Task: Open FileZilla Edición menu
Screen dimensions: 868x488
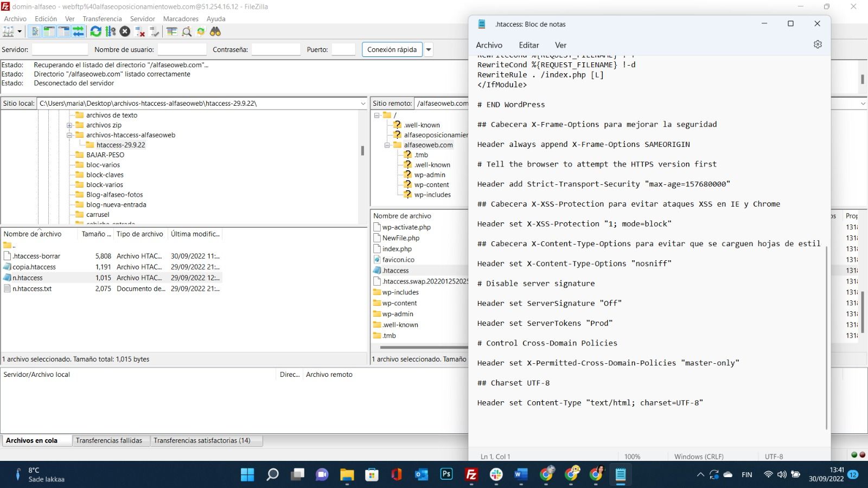Action: [46, 18]
